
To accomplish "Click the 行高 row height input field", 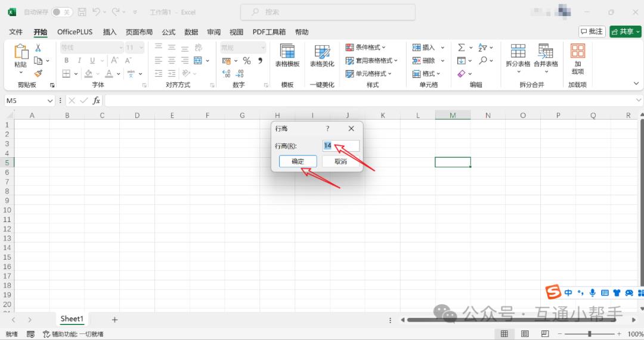I will pos(341,146).
